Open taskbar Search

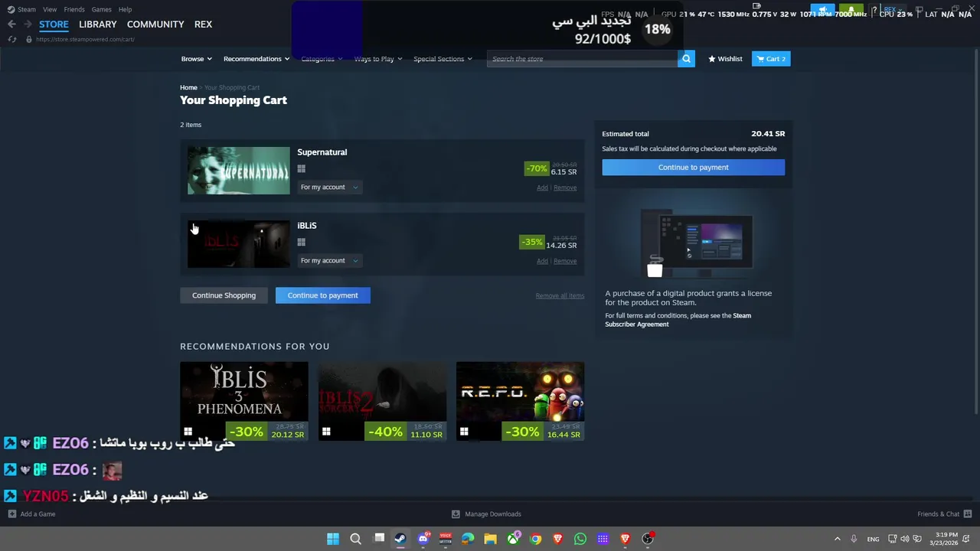pos(355,539)
